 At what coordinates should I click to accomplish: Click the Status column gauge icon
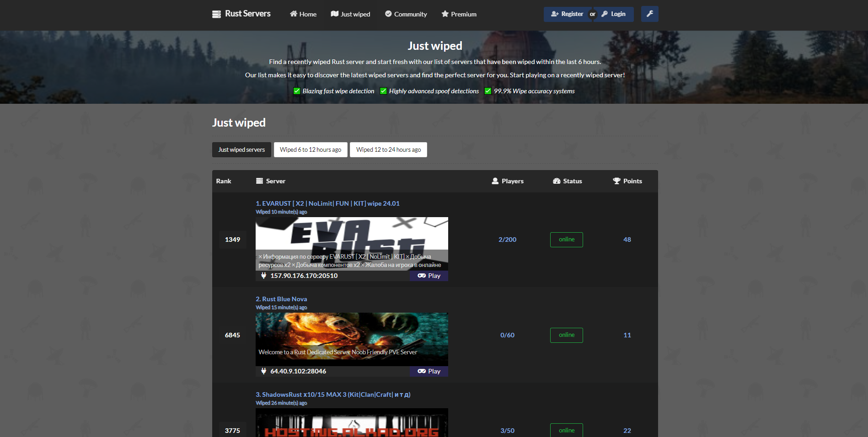557,181
